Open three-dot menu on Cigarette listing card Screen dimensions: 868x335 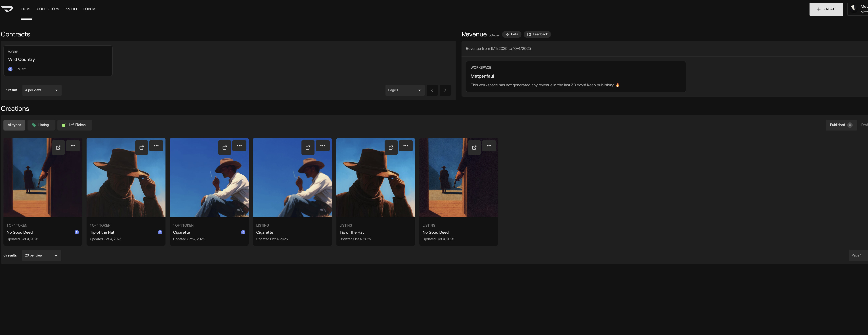click(x=322, y=146)
